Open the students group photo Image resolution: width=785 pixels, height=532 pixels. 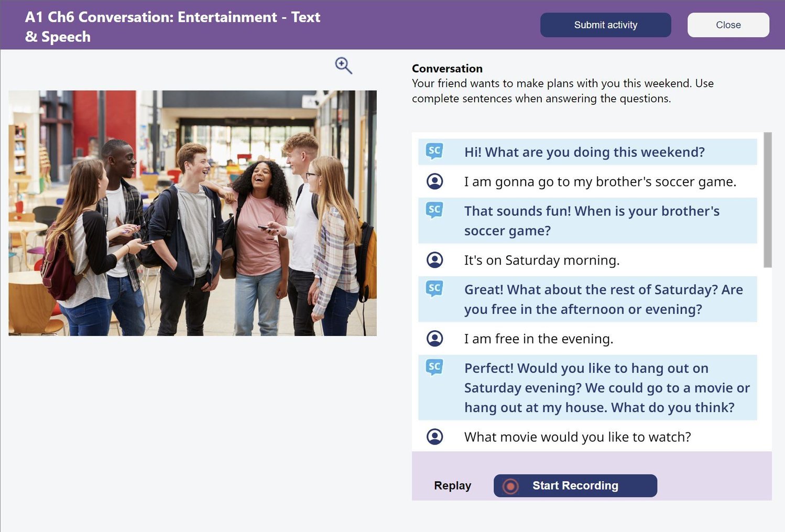pos(192,213)
